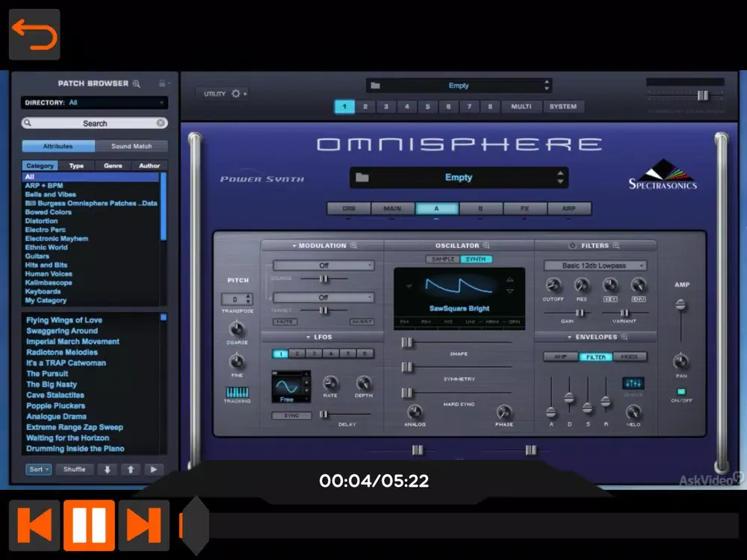Click the top multi folder icon
The image size is (747, 560).
376,86
